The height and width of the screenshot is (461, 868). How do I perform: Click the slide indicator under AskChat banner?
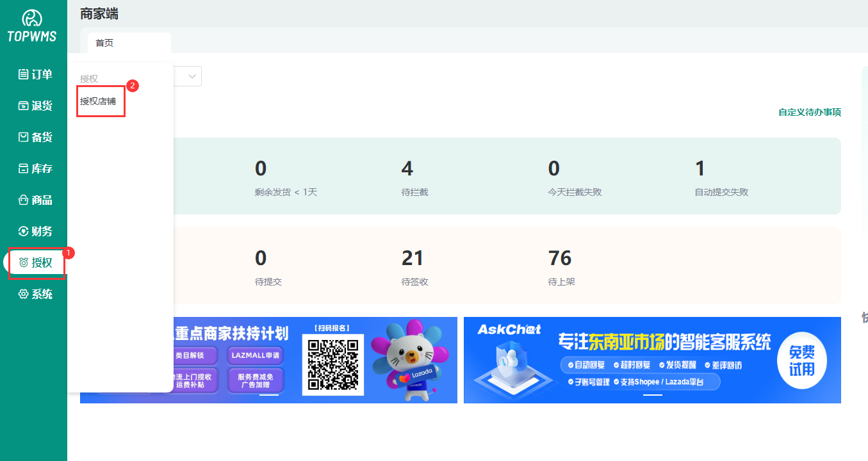coord(652,395)
